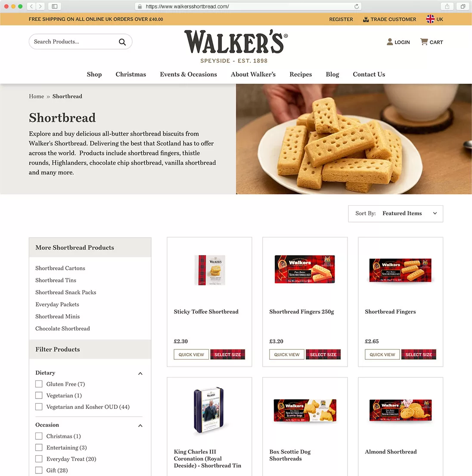
Task: Enable the Everyday Treat occasion filter
Action: [39, 459]
